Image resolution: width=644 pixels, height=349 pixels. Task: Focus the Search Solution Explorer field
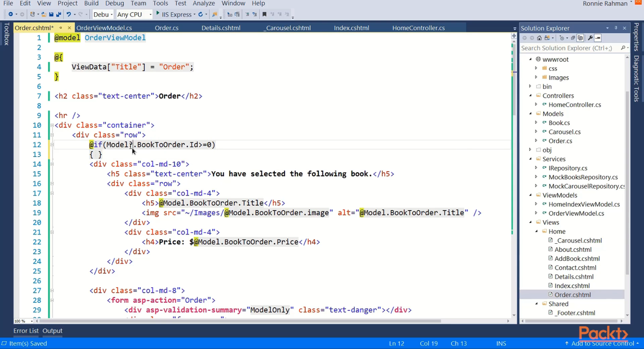pyautogui.click(x=569, y=48)
